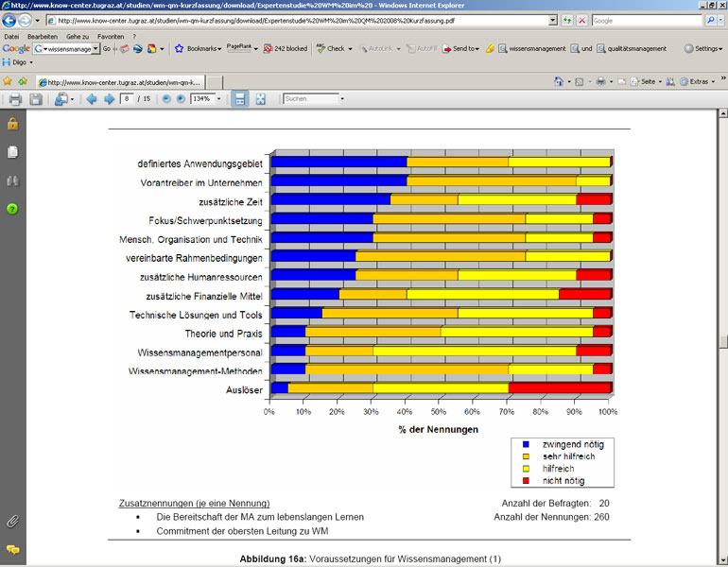728x567 pixels.
Task: Go to previous PDF page arrow
Action: click(x=92, y=99)
